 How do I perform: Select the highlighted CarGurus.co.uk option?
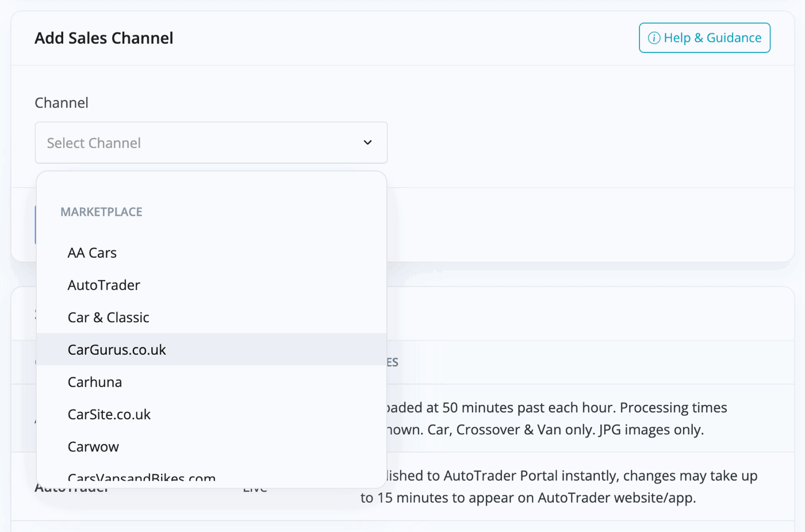[x=212, y=349]
